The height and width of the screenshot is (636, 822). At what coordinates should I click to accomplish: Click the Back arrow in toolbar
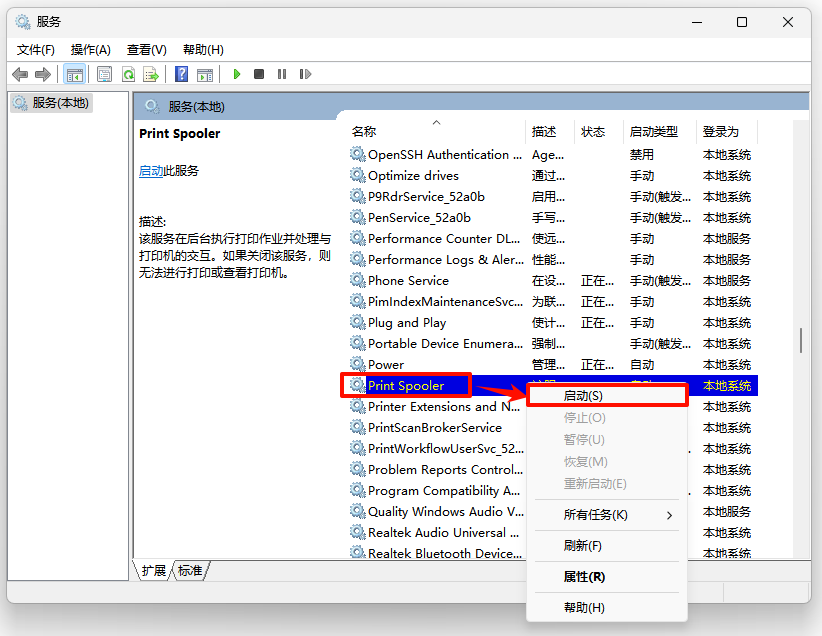tap(20, 74)
